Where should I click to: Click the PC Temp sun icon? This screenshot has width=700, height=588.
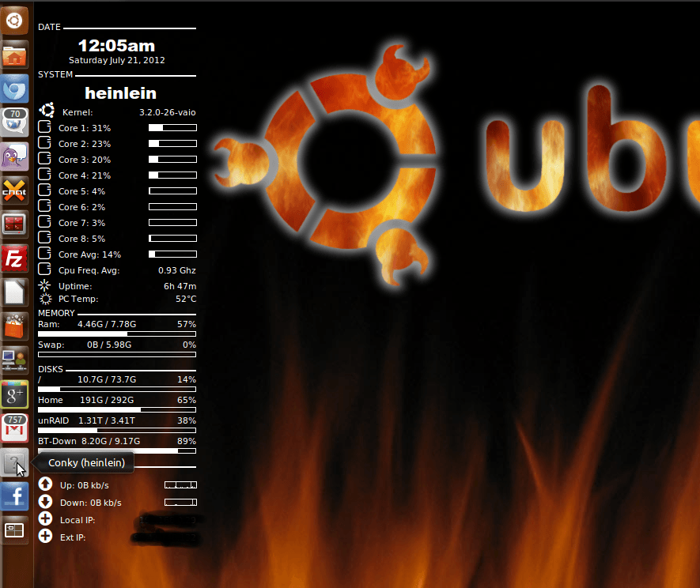45,299
